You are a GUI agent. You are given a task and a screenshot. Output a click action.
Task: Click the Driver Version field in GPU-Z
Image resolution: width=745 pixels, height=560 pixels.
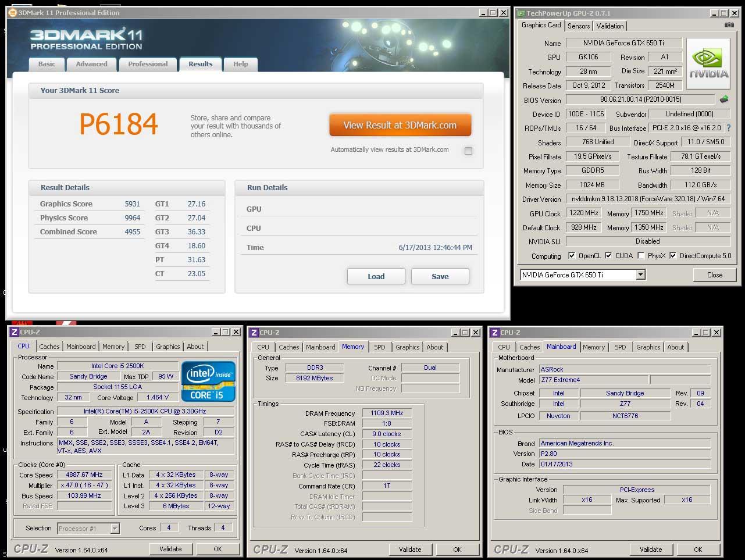tap(648, 199)
